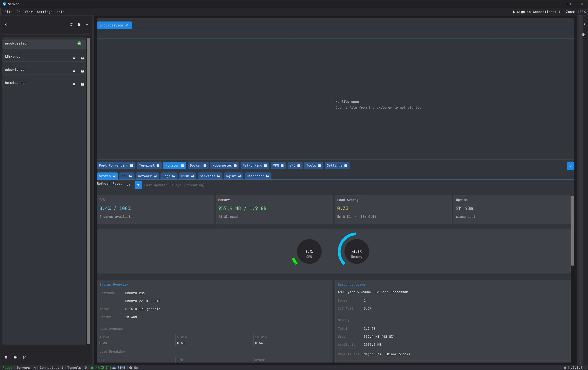Open the robot assistant icon on right edge

click(x=583, y=34)
